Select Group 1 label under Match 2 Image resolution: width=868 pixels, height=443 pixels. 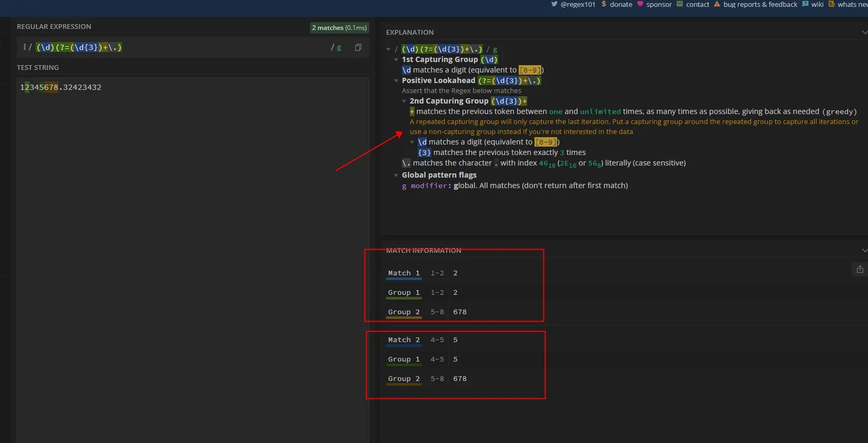(x=404, y=359)
